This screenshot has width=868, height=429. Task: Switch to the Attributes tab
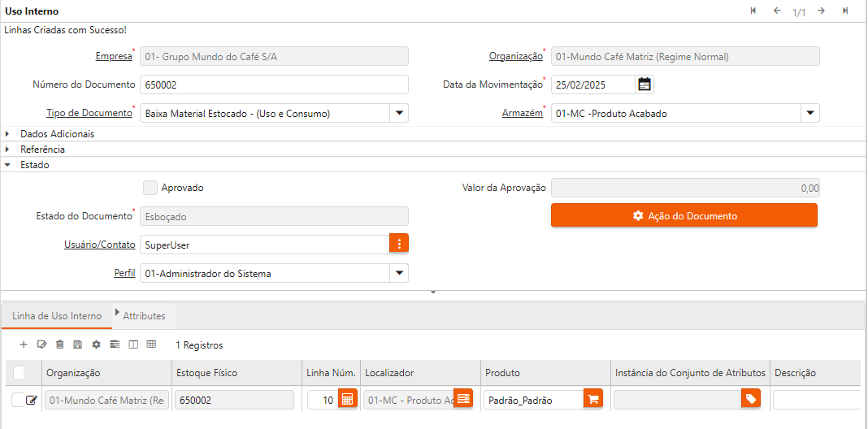coord(144,315)
